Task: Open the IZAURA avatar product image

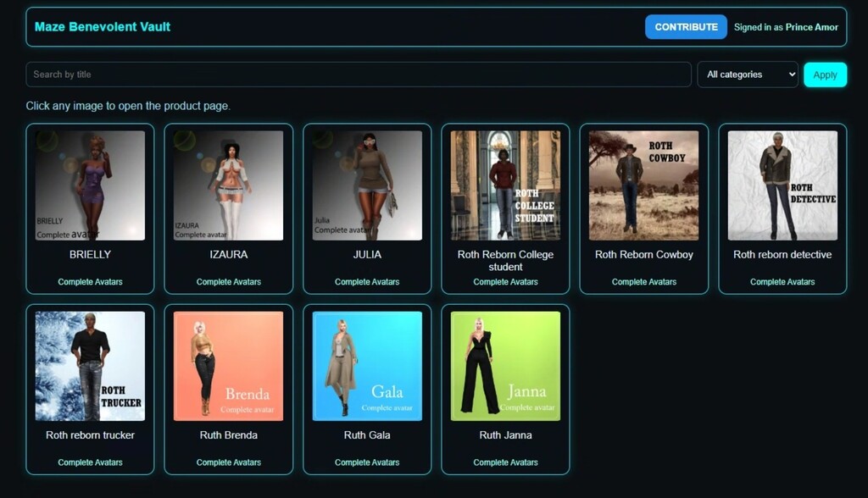Action: [x=228, y=185]
